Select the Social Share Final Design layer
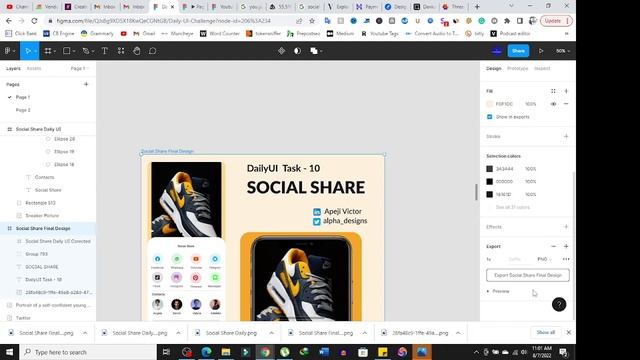 [43, 229]
